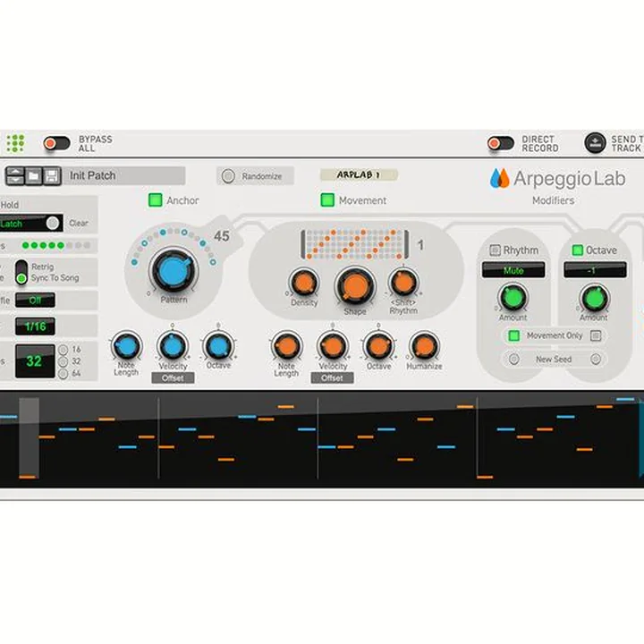Screen dimensions: 644x644
Task: Click the green step indicator LEDs row
Action: tap(55, 245)
